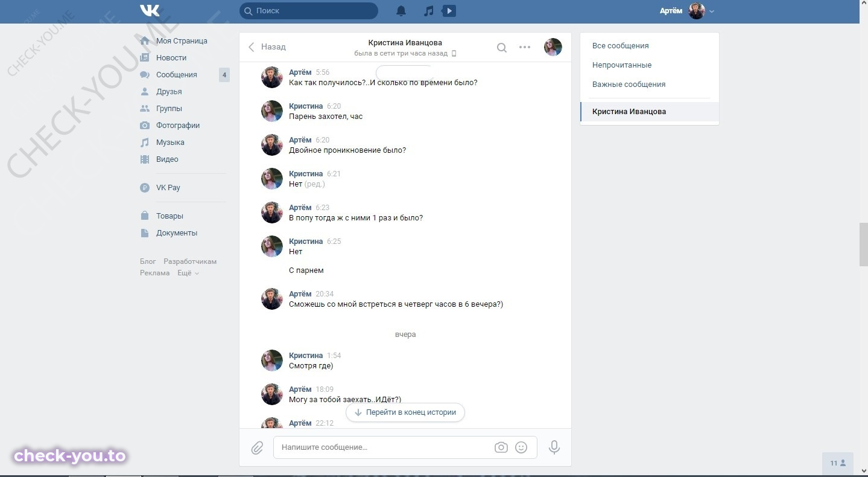
Task: Select Все сообщения filter
Action: coord(621,46)
